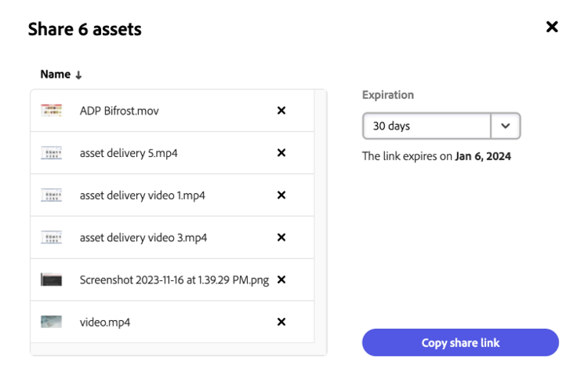Screen dimensions: 588x383
Task: Click the Screenshot png thumbnail
Action: tap(52, 280)
